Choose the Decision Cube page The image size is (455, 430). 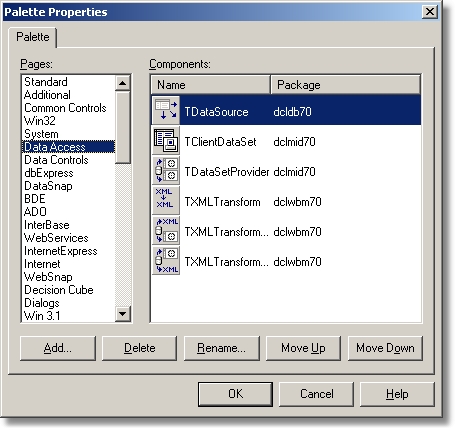coord(59,290)
